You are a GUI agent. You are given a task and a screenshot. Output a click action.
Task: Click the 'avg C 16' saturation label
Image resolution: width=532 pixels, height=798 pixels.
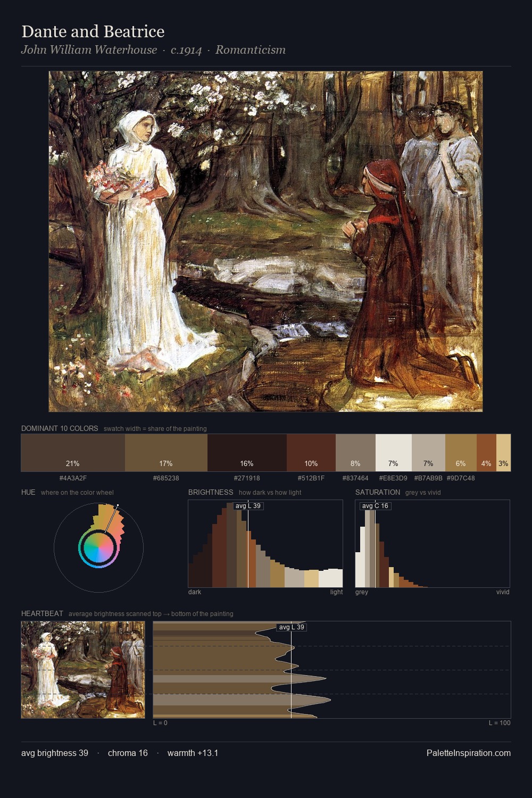point(375,506)
